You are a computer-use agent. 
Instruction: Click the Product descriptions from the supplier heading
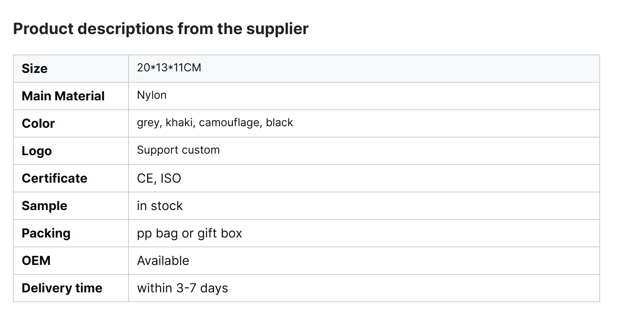tap(161, 29)
